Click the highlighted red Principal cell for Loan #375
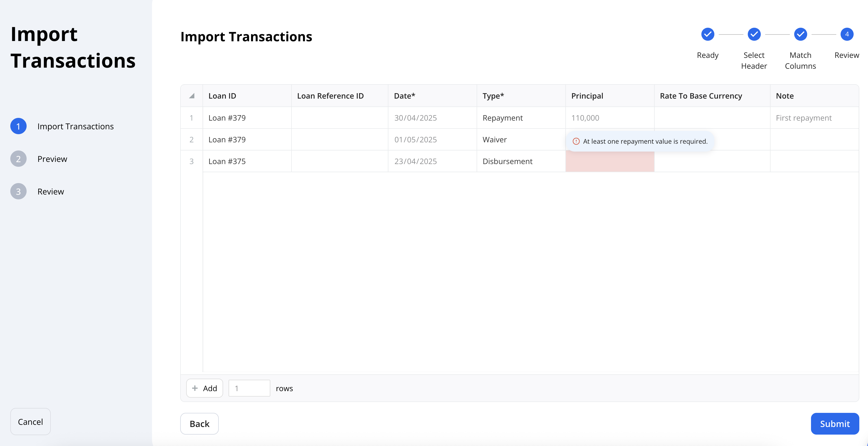The image size is (868, 446). coord(610,161)
